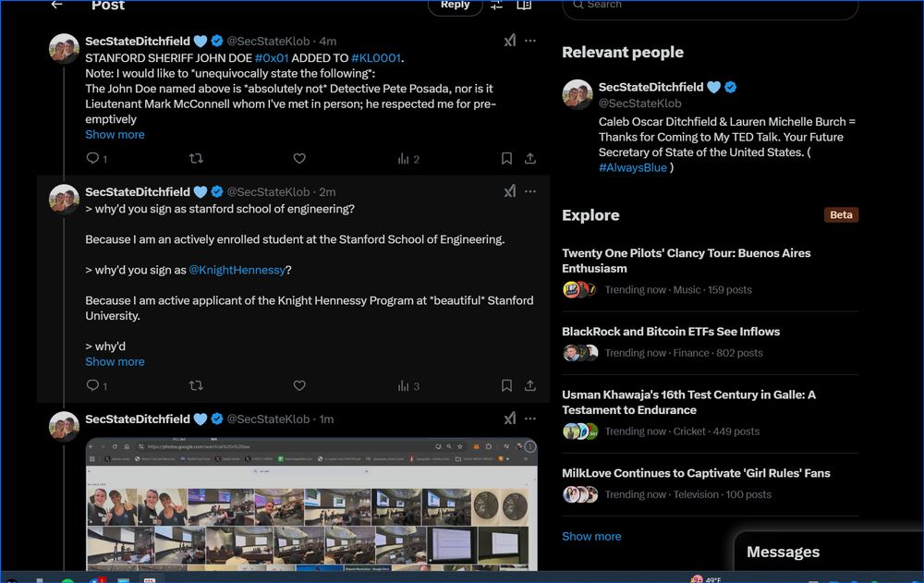Open the Google Photos screenshot image
The image size is (924, 583).
pos(311,504)
